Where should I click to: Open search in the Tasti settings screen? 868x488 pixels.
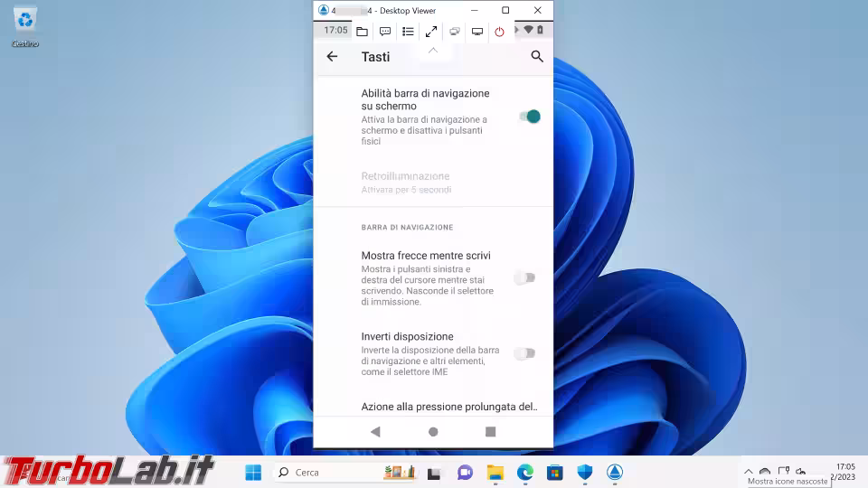pyautogui.click(x=537, y=56)
